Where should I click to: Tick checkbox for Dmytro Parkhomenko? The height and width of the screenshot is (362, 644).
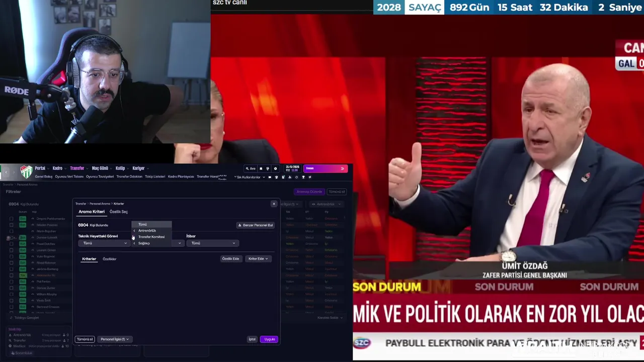click(11, 219)
